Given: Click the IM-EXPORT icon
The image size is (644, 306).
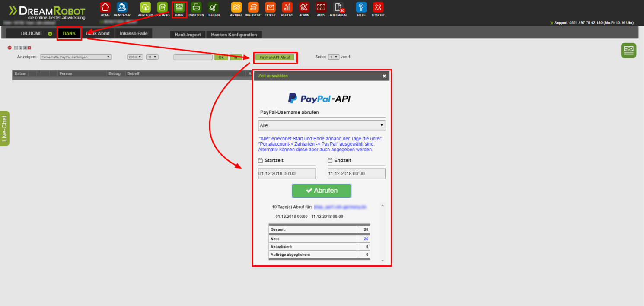Looking at the screenshot, I should click(253, 7).
